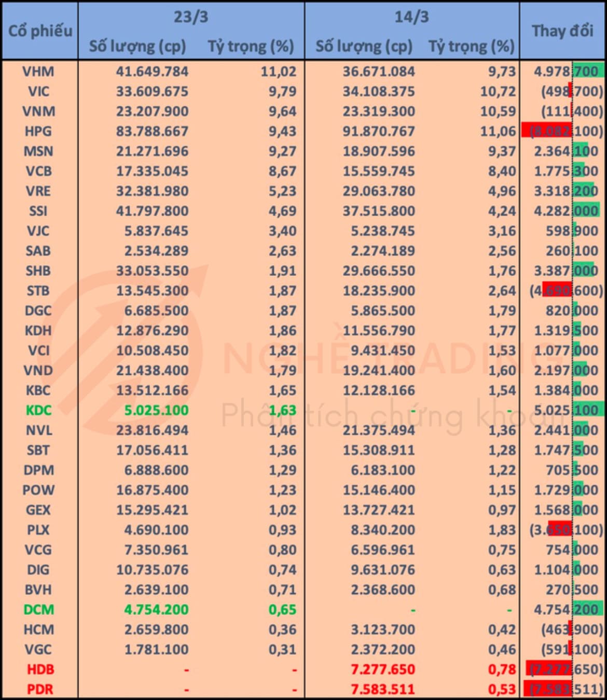This screenshot has height=700, width=607.
Task: Select value 36.671.084 in 14/3 column
Action: pos(379,72)
